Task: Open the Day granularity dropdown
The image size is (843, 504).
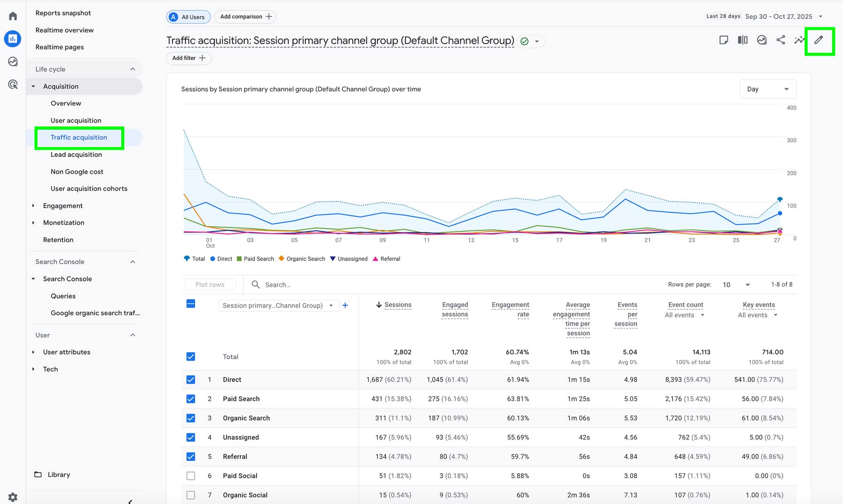Action: pos(768,89)
